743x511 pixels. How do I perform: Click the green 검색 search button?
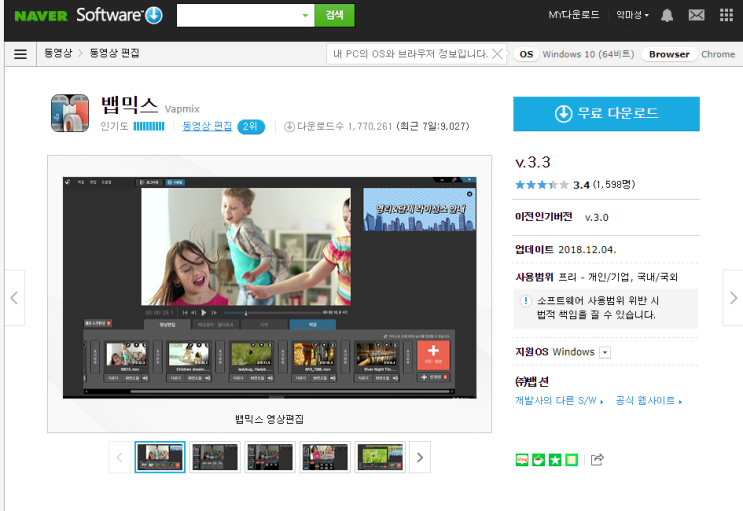(334, 16)
